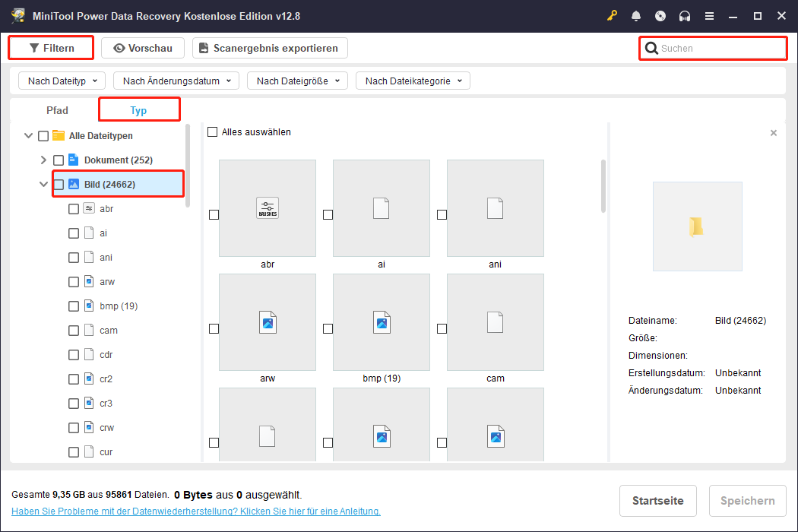
Task: Collapse the Bild (24662) node
Action: [x=43, y=184]
